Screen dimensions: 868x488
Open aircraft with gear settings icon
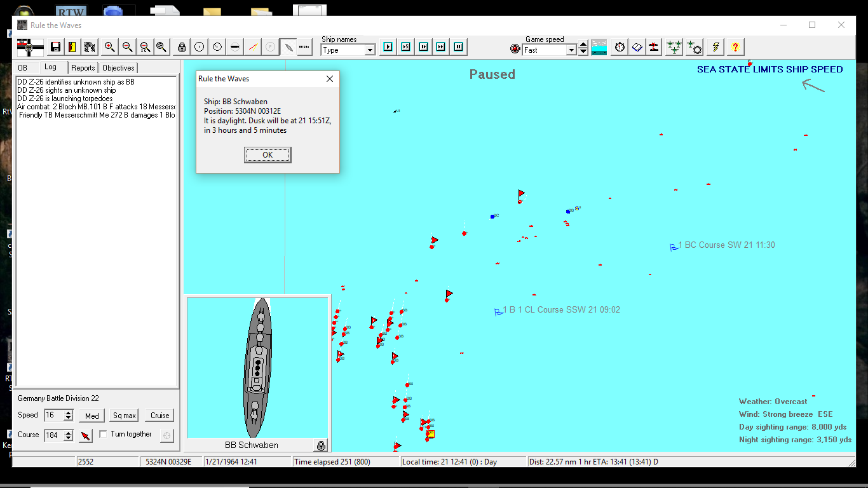694,47
